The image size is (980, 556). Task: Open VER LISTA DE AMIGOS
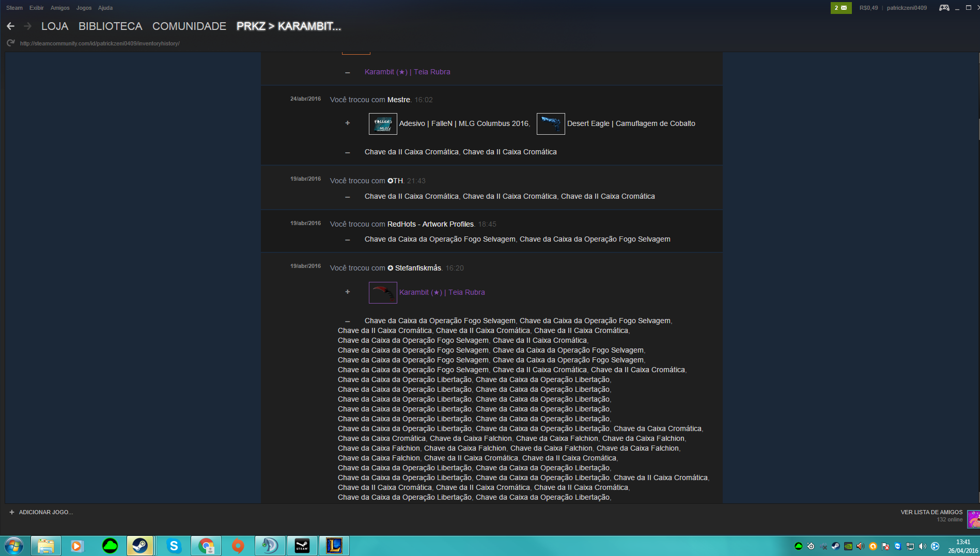pyautogui.click(x=931, y=512)
